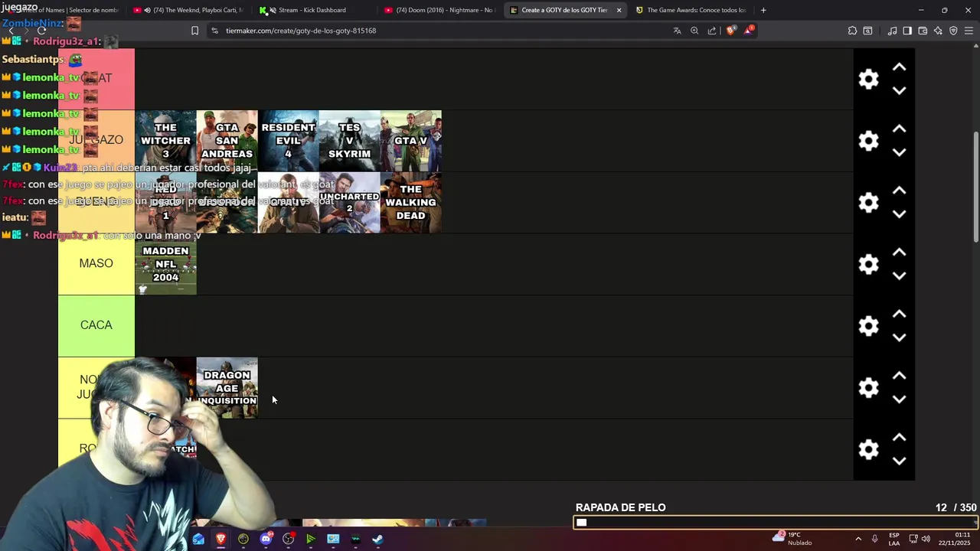Open settings gear for Dragon Age Inquisition row
980x551 pixels.
(x=868, y=388)
